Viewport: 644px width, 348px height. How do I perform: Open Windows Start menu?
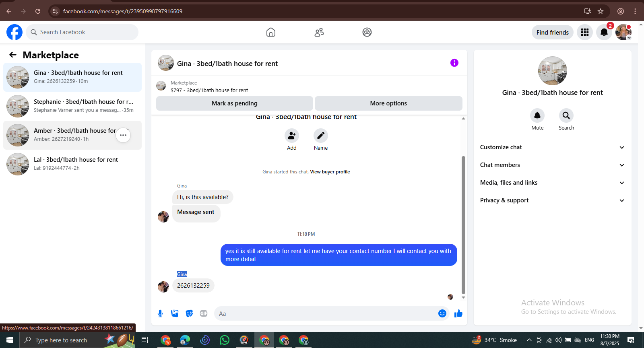(10, 340)
